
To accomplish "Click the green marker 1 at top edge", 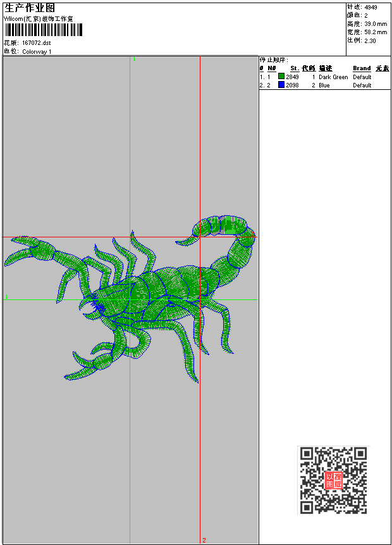I will (x=134, y=59).
